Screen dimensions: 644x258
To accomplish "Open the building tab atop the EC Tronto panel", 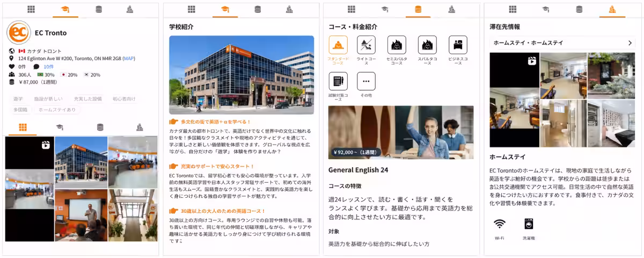I will [x=129, y=9].
